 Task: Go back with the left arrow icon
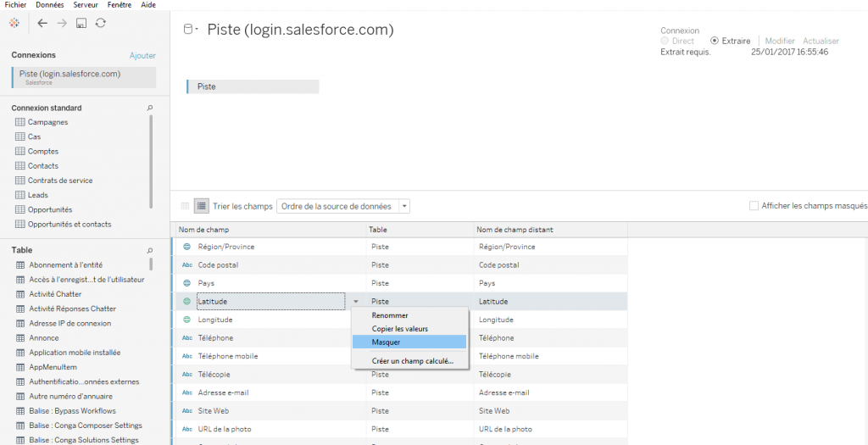tap(42, 23)
